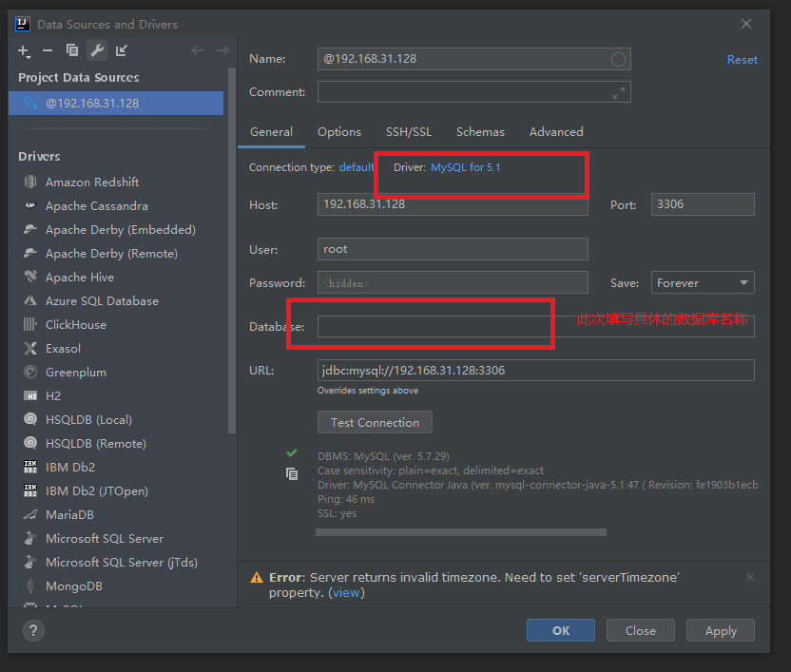791x672 pixels.
Task: Switch to the Schemas tab
Action: click(479, 132)
